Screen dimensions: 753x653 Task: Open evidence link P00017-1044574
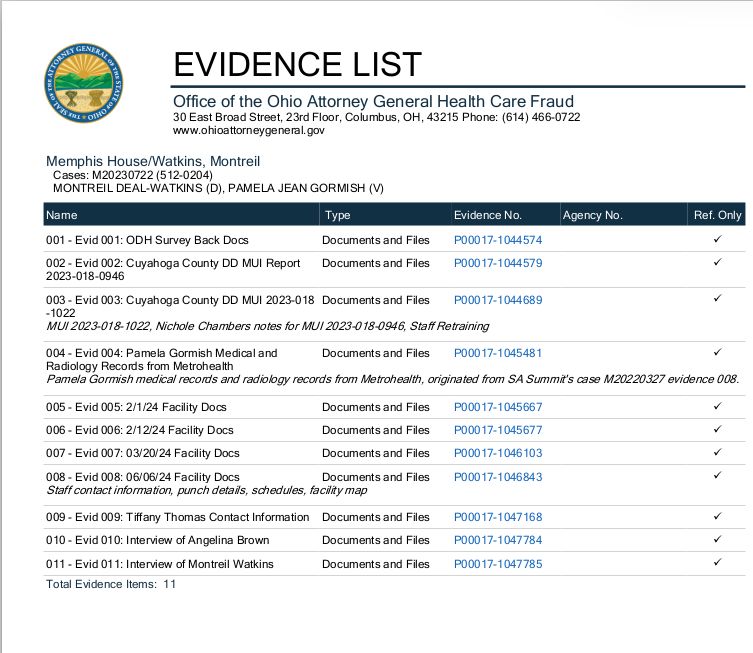click(498, 240)
